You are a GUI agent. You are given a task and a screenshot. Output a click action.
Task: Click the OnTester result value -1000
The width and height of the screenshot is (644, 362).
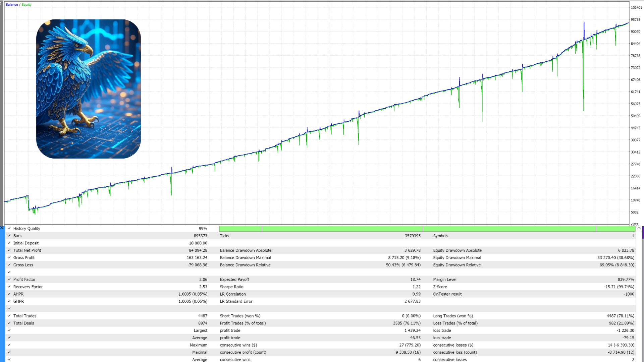629,294
